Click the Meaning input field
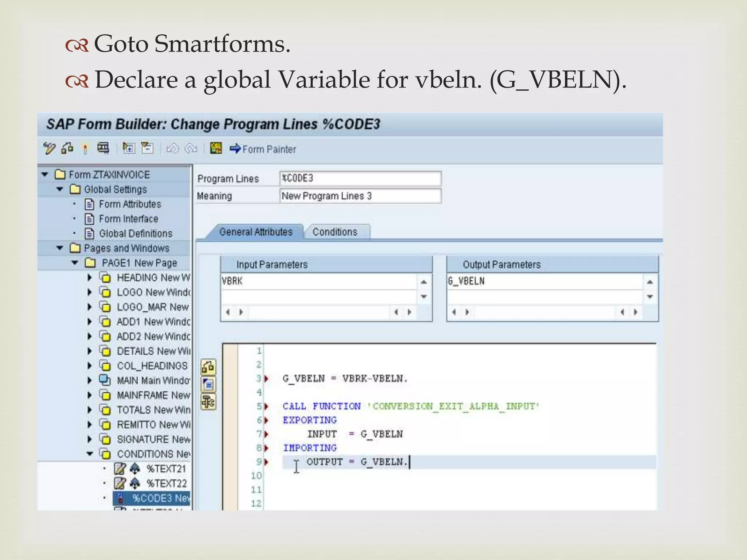The image size is (747, 560). coord(360,196)
